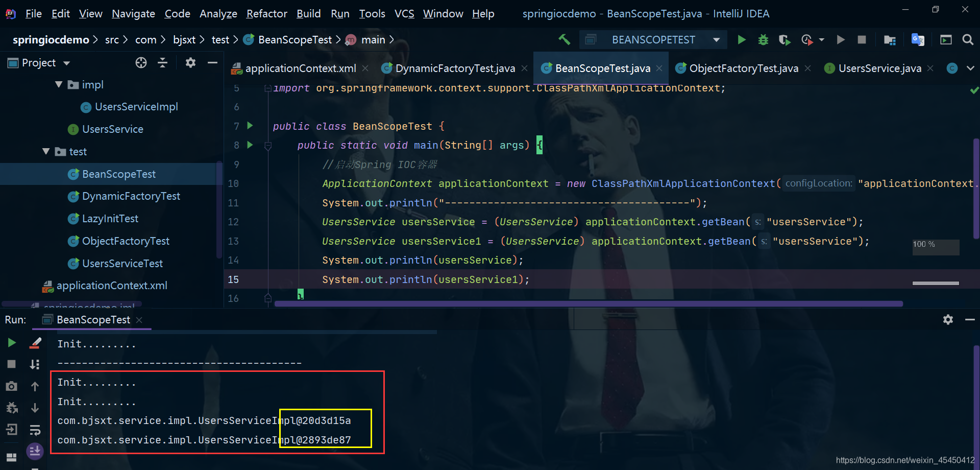The width and height of the screenshot is (980, 470).
Task: Open the Analyze menu
Action: coord(218,14)
